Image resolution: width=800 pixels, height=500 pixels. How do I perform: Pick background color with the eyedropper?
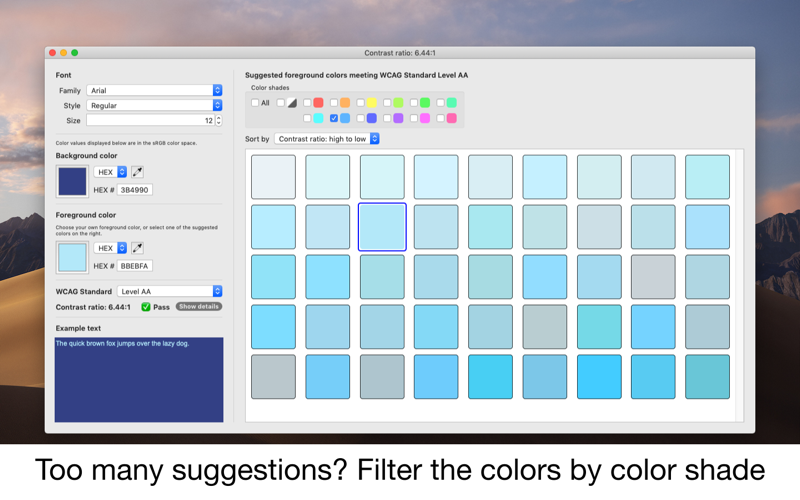(x=136, y=172)
